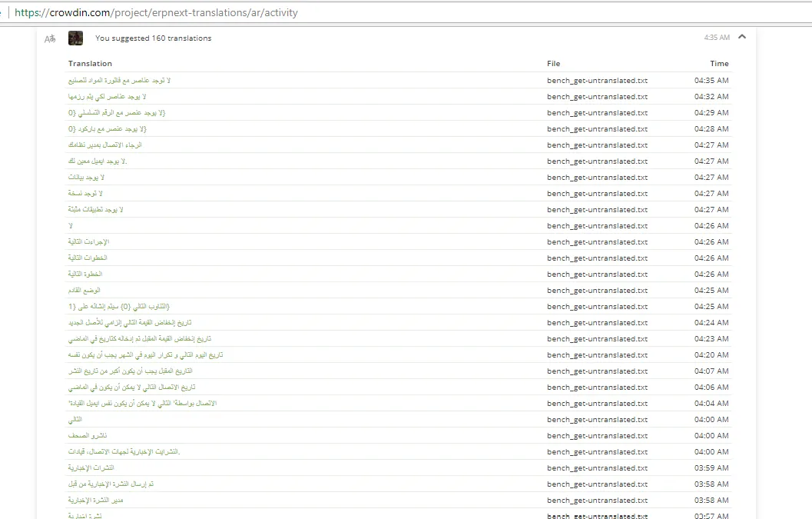Click the 04:20 AM time cell
The height and width of the screenshot is (519, 812).
tap(711, 354)
